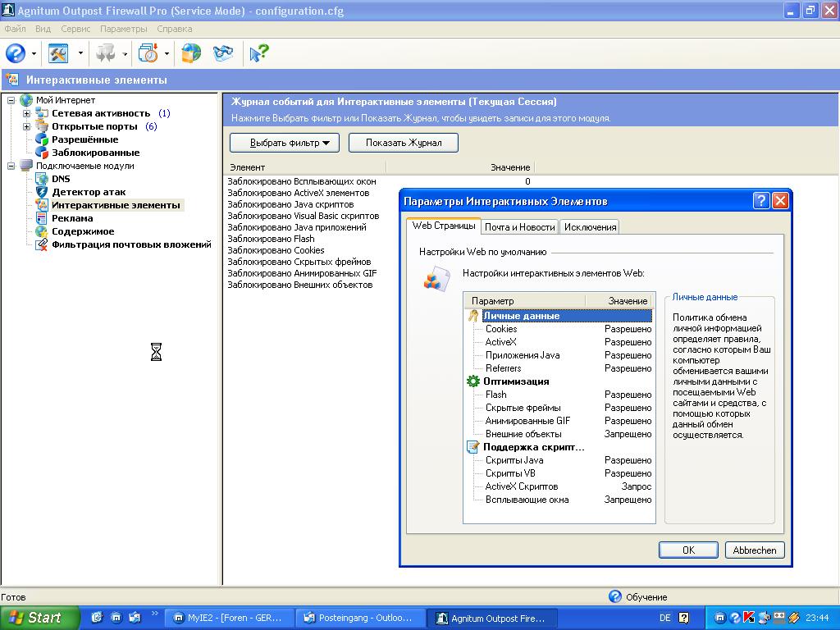Click the Реклама plugin icon
Screen dimensions: 840x630
coord(42,218)
